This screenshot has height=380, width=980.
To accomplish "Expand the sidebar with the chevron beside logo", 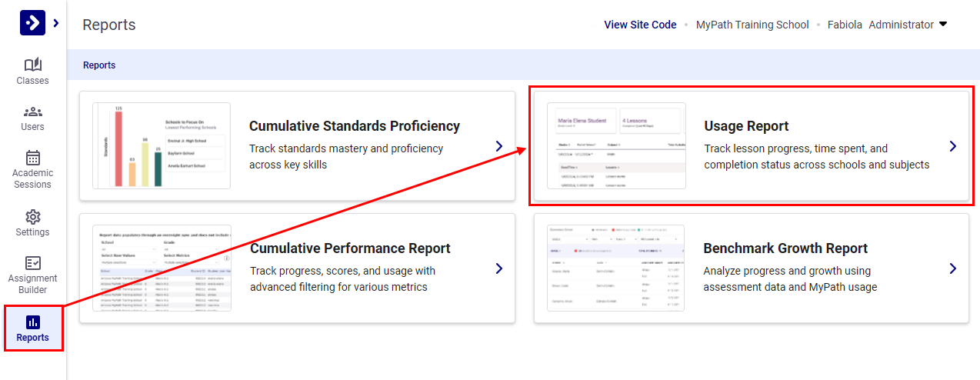I will click(x=55, y=24).
